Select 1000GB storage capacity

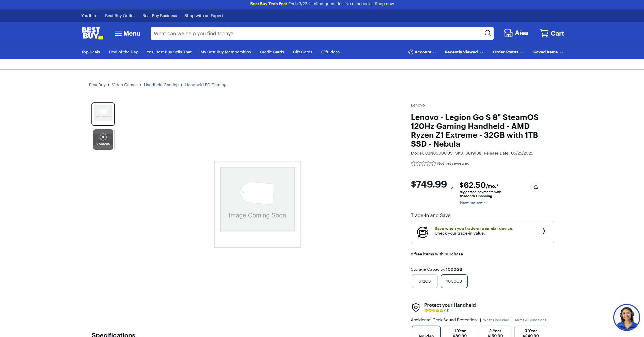tap(454, 281)
